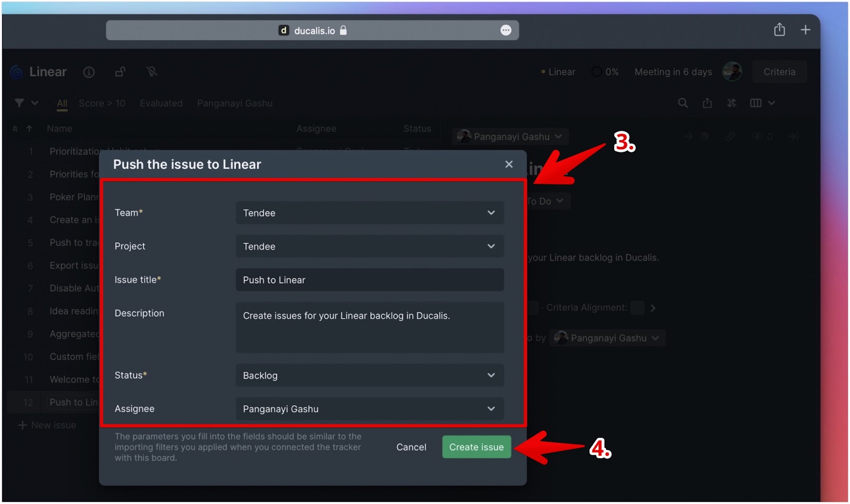The height and width of the screenshot is (504, 850).
Task: Click the Safari share icon
Action: [779, 30]
